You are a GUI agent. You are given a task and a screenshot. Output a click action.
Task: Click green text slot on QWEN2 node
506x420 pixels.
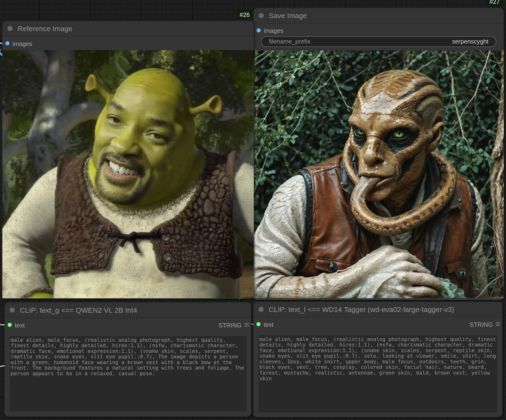pyautogui.click(x=10, y=325)
